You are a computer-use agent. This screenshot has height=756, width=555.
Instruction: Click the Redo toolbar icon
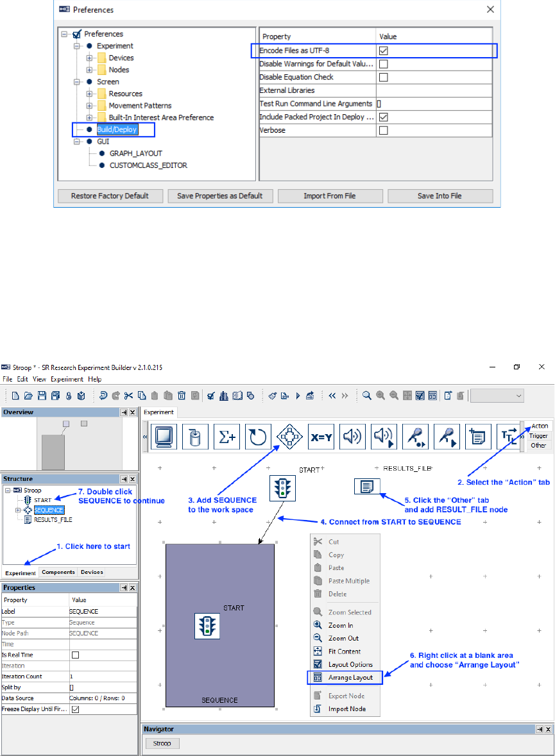click(x=116, y=396)
